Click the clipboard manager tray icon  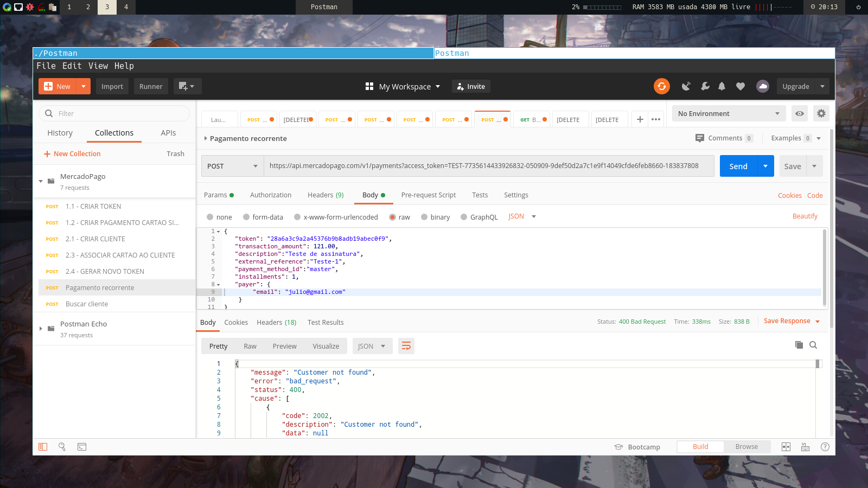(53, 7)
